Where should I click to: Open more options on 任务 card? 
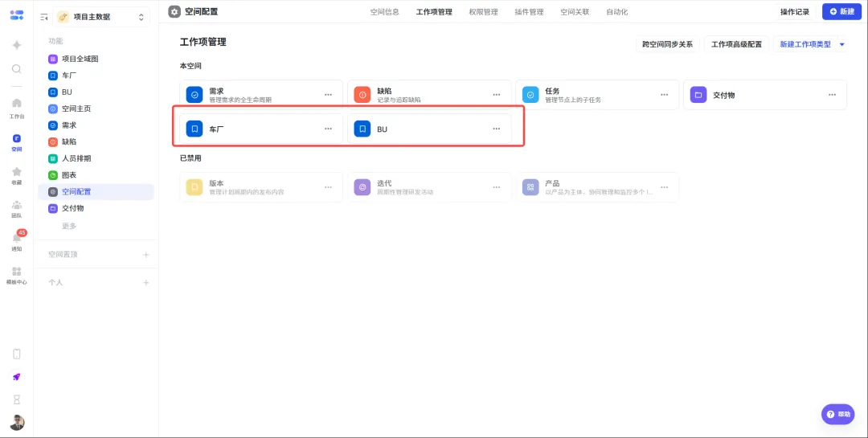(665, 95)
